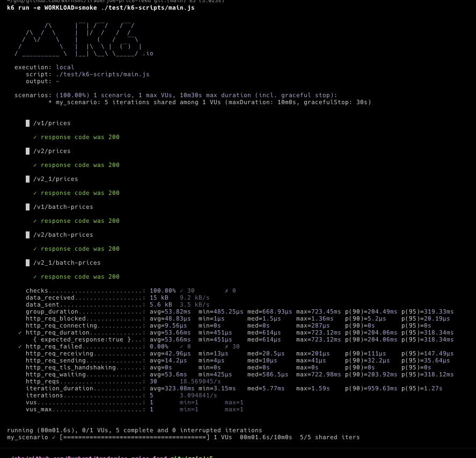
Task: Click the iteration_duration max=1.59s value
Action: [x=313, y=389]
